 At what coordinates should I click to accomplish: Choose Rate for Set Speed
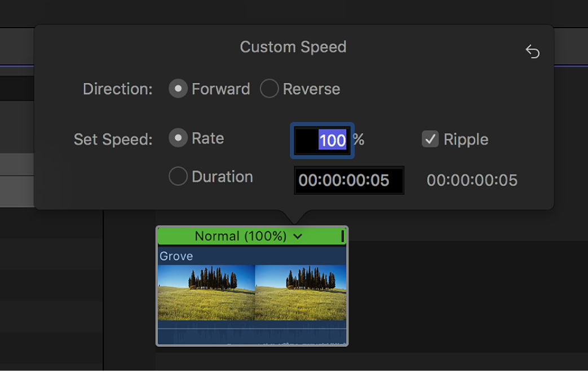point(178,139)
